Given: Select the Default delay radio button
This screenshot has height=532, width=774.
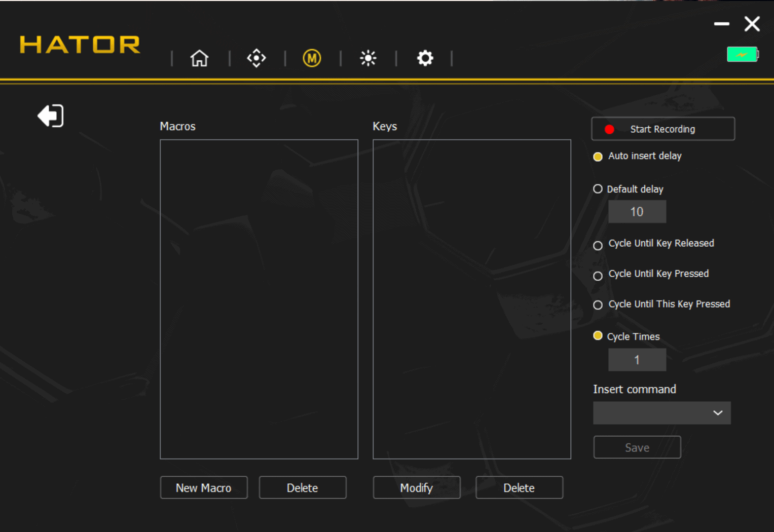Looking at the screenshot, I should pyautogui.click(x=598, y=189).
